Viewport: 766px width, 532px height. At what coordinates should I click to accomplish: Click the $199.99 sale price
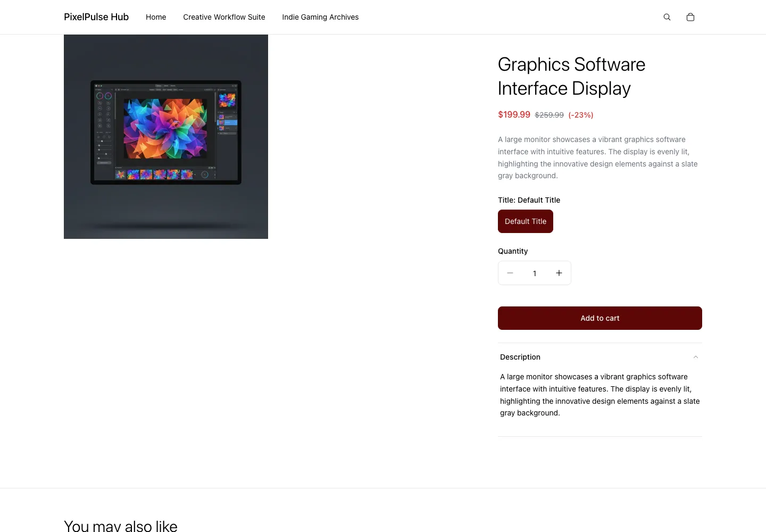point(514,114)
